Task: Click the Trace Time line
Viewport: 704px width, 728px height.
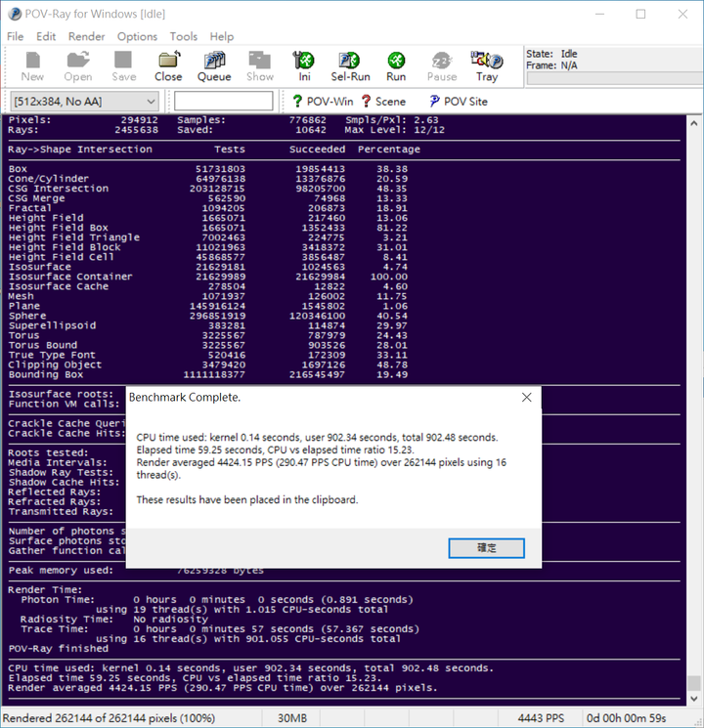Action: coord(220,629)
